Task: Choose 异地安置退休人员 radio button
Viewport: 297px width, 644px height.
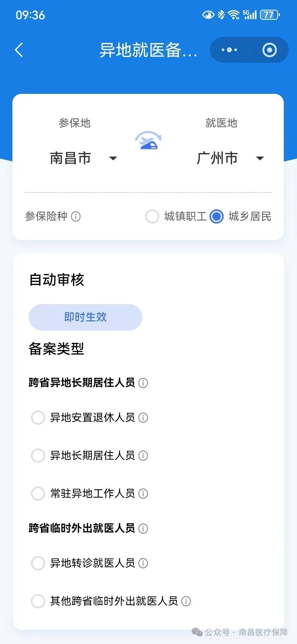Action: [x=38, y=417]
